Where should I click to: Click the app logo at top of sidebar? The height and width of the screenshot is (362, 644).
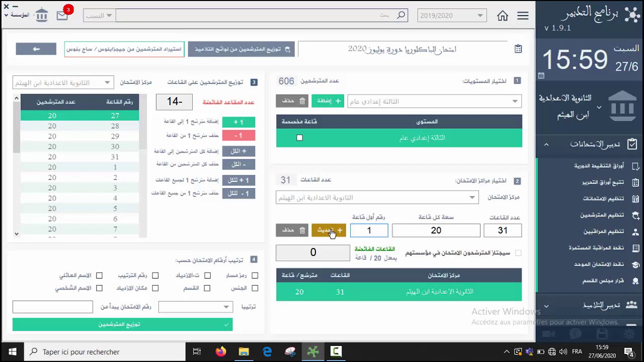(x=632, y=14)
